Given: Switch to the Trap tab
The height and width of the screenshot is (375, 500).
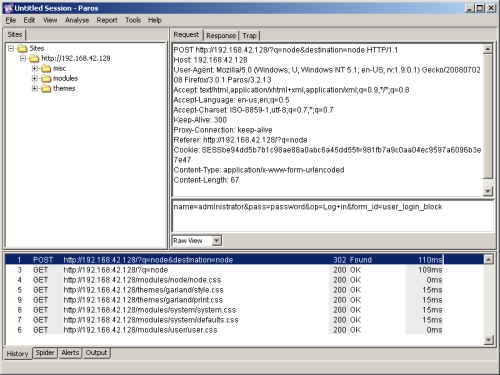Looking at the screenshot, I should (249, 35).
